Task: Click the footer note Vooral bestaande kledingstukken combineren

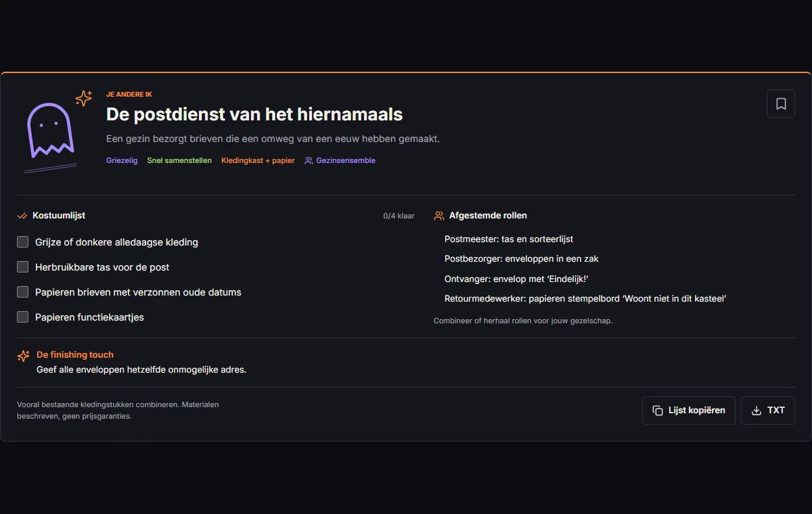Action: pos(118,411)
